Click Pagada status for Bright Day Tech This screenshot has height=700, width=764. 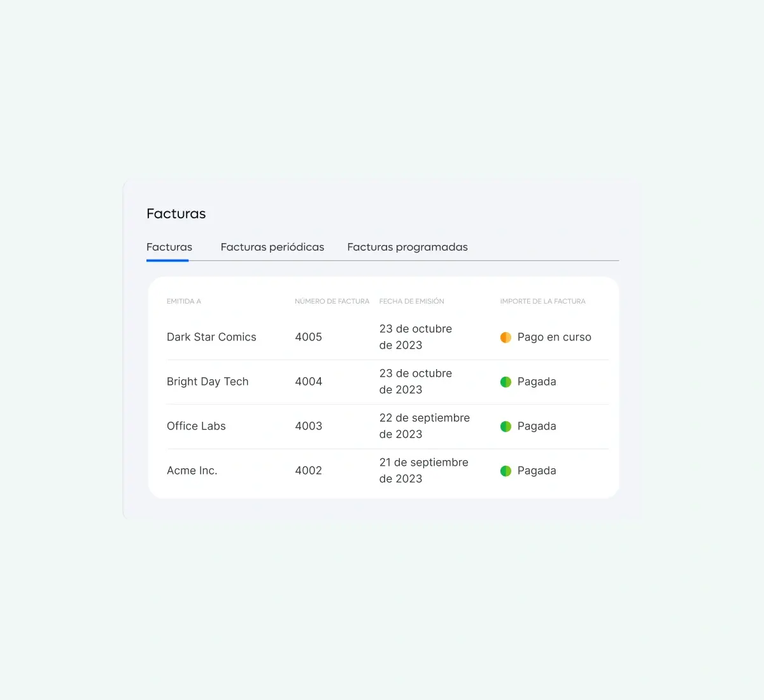point(537,382)
